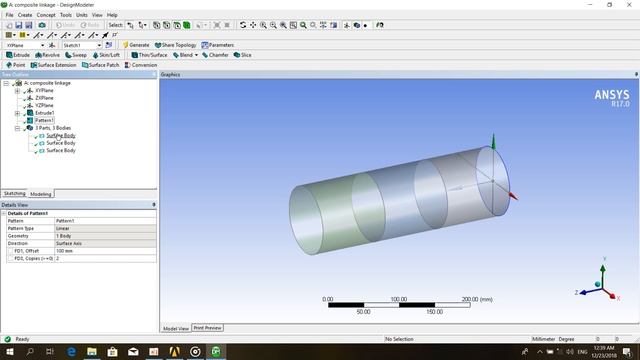Click the Conversion button
Screen dimensions: 640x360
[141, 65]
